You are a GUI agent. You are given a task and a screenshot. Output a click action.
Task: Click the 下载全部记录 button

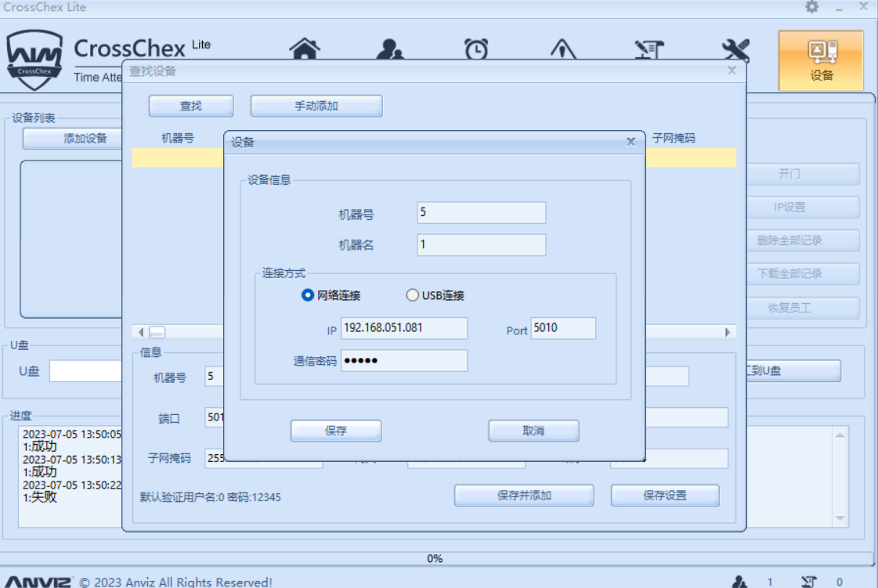pyautogui.click(x=803, y=274)
